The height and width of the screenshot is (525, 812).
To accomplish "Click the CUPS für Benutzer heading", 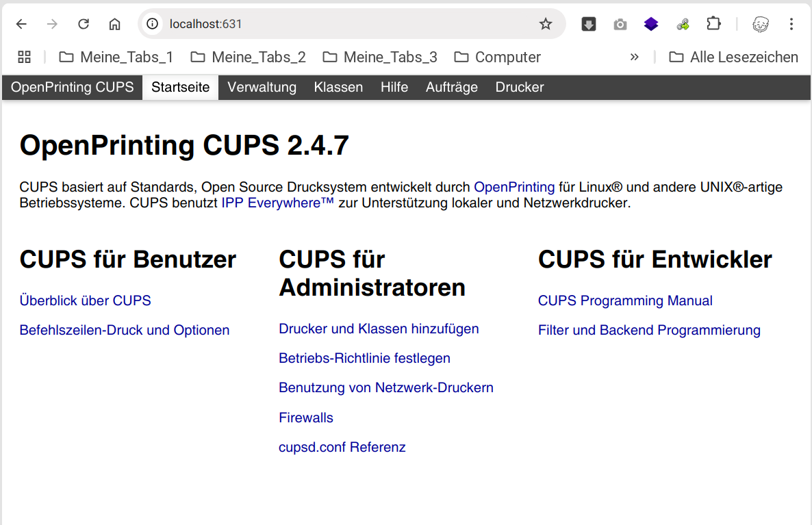I will (x=128, y=259).
